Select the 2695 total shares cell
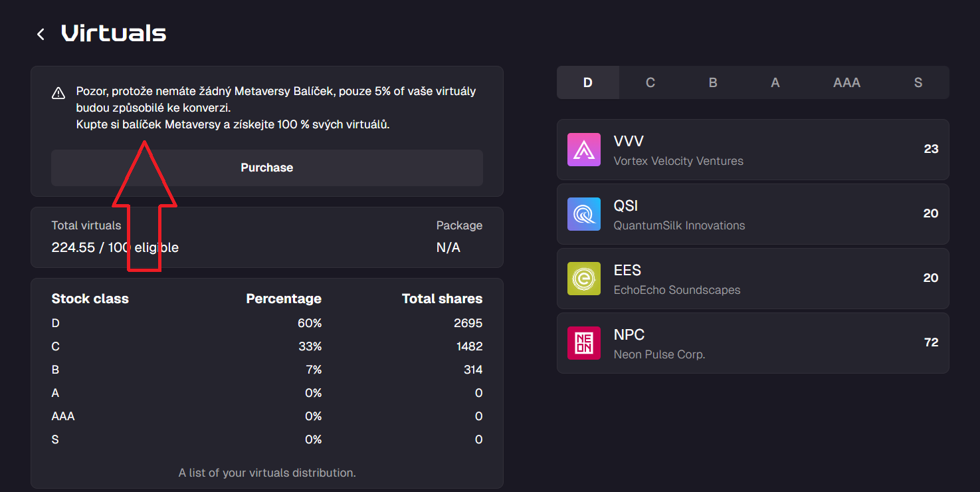The height and width of the screenshot is (492, 980). coord(468,323)
